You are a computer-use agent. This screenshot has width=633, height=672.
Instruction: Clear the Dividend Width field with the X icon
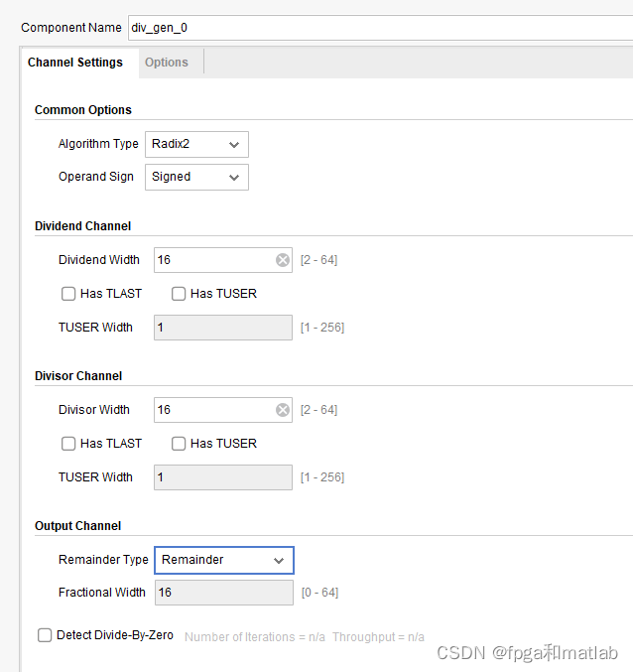point(283,260)
